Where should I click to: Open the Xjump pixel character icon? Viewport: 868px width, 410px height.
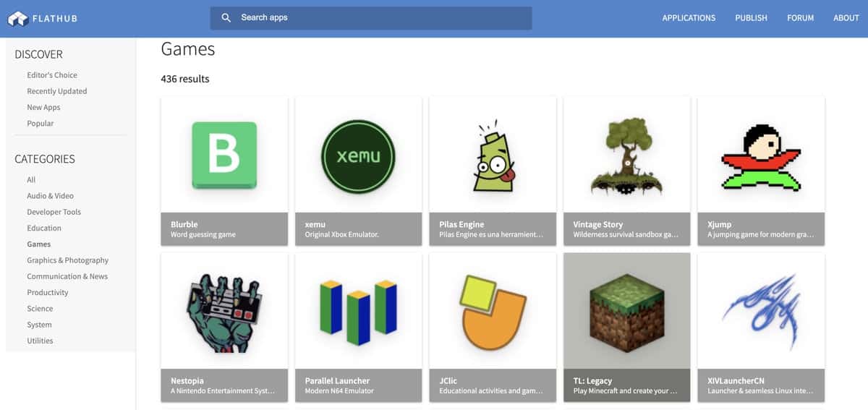[x=761, y=157]
